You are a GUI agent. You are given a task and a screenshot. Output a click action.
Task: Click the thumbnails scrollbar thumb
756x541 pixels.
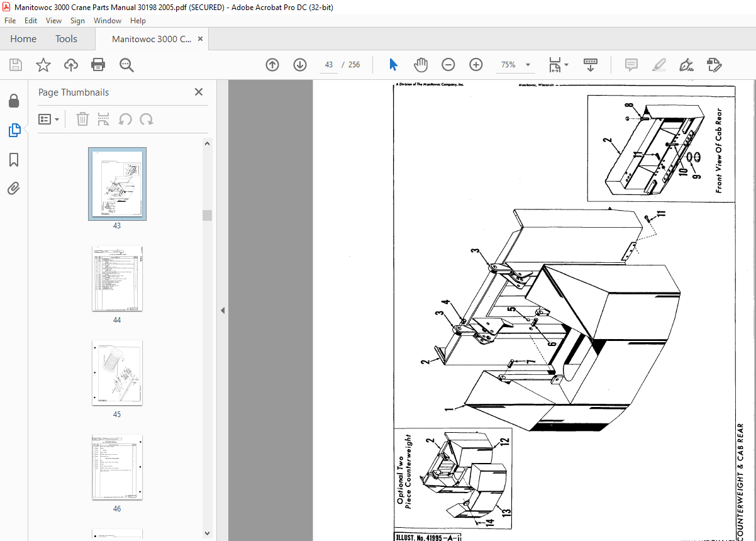[207, 215]
